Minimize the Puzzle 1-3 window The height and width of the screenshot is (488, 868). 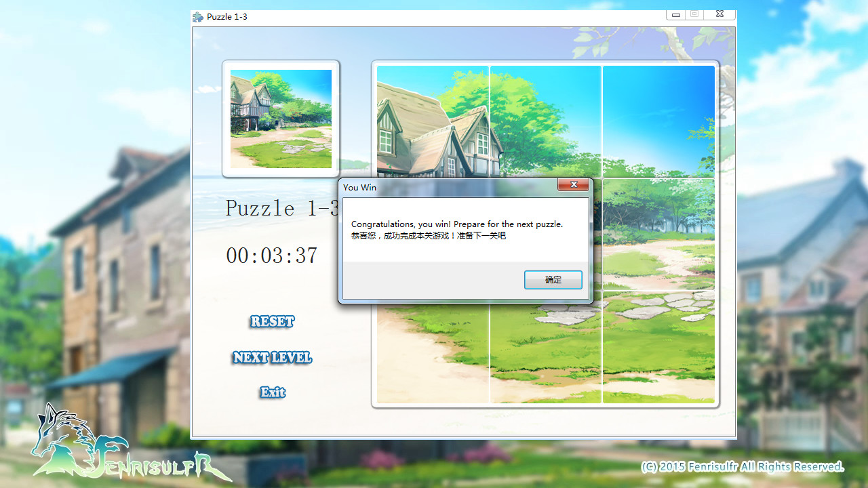pos(675,14)
